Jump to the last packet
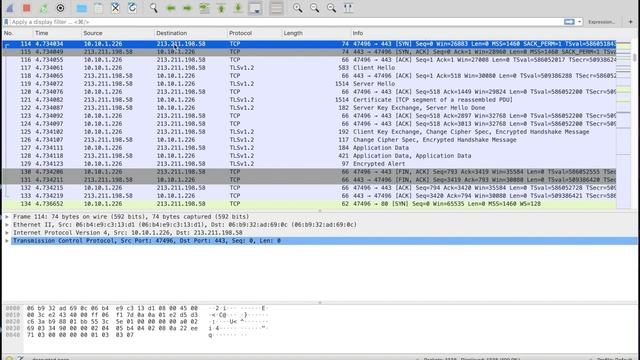 point(238,8)
